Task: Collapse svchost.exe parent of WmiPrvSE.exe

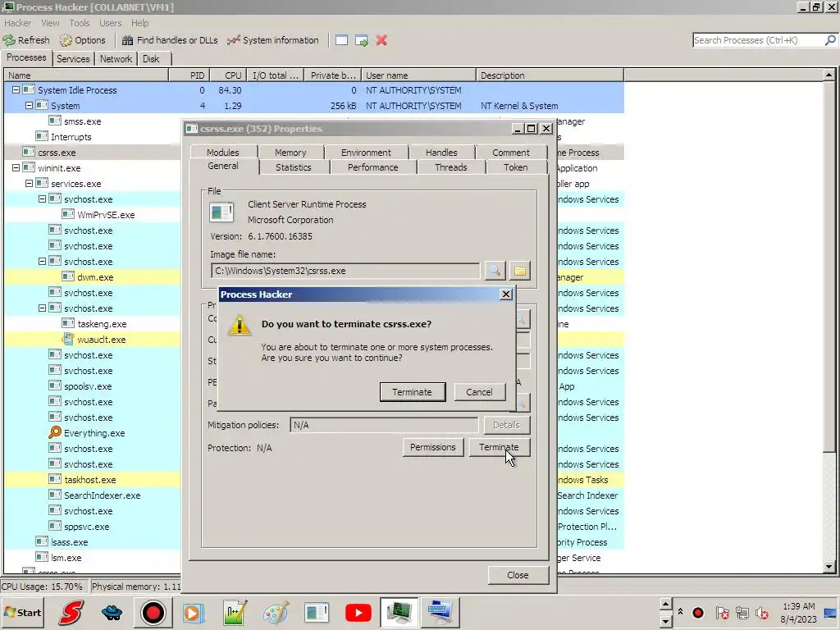Action: 42,199
